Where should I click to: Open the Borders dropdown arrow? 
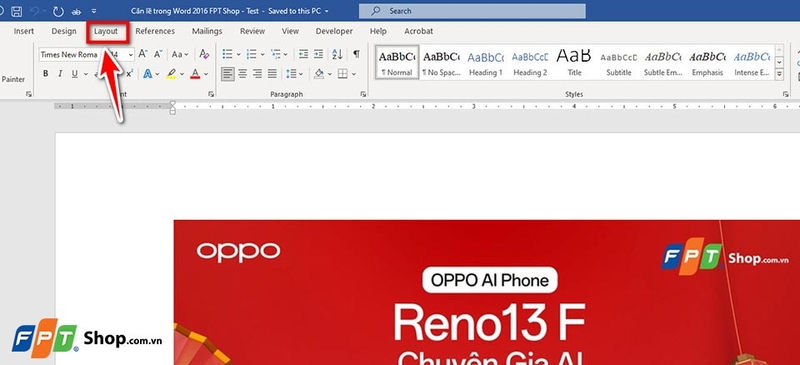pyautogui.click(x=354, y=75)
